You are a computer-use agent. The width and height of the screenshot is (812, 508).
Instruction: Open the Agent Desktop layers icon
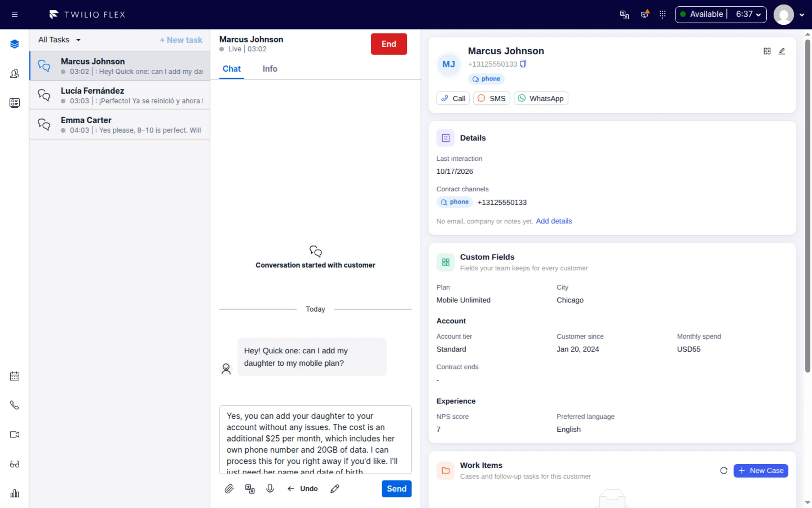pos(15,44)
